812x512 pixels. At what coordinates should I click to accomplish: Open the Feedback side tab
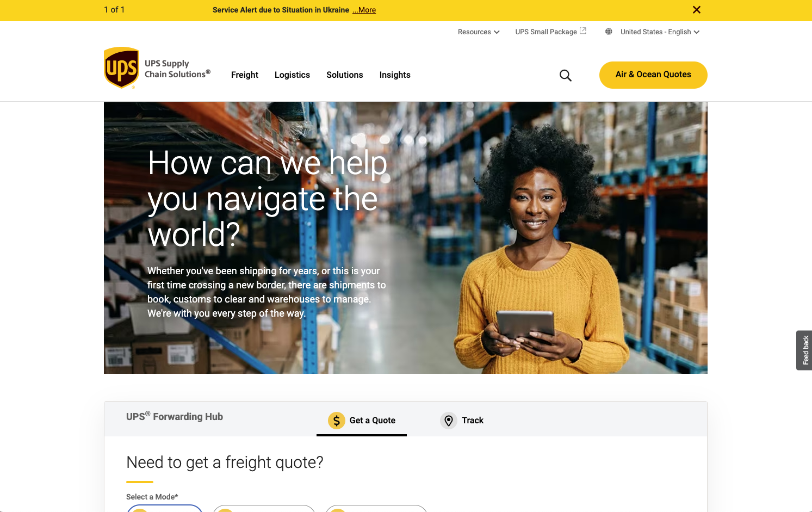(804, 350)
